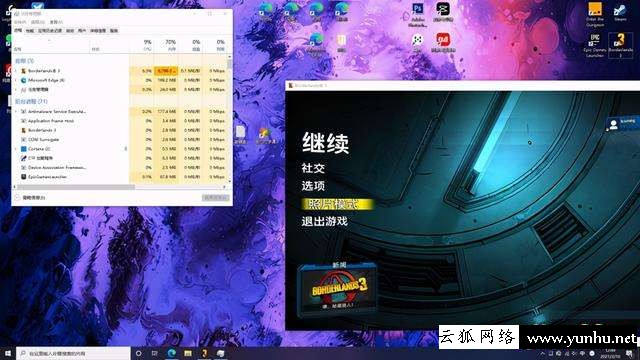
Task: Open File Explorer from the taskbar
Action: (188, 353)
